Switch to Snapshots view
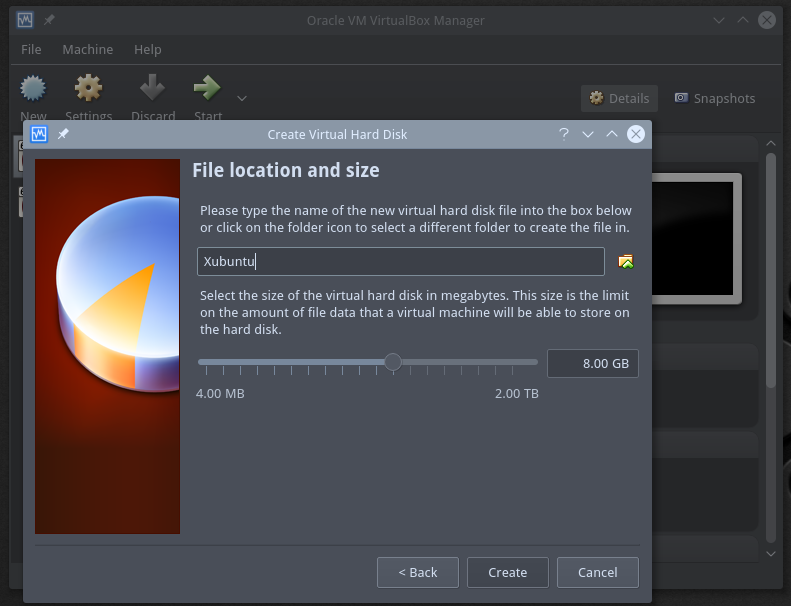Viewport: 791px width, 606px height. pos(715,98)
